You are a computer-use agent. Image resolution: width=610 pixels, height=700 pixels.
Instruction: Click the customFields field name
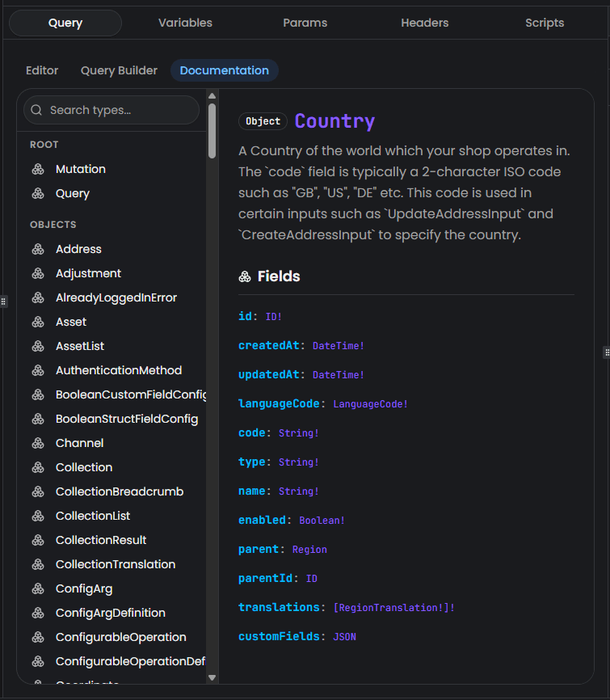(279, 637)
